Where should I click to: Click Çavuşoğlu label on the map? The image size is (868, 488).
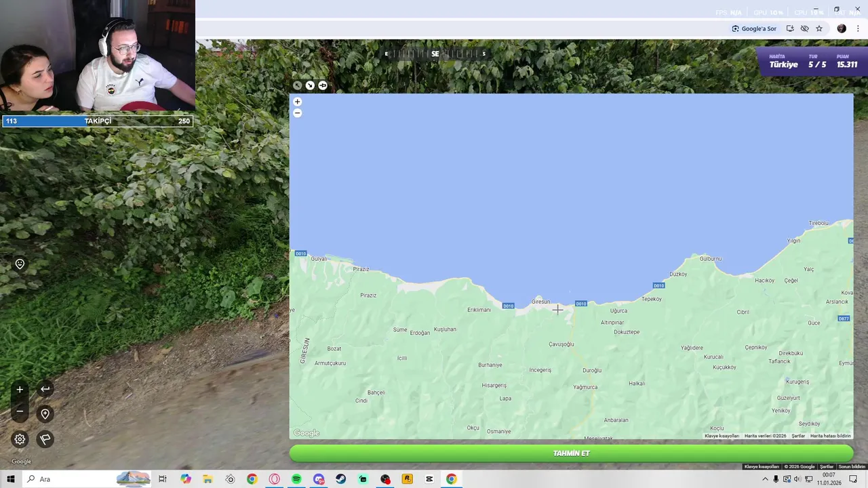coord(561,344)
